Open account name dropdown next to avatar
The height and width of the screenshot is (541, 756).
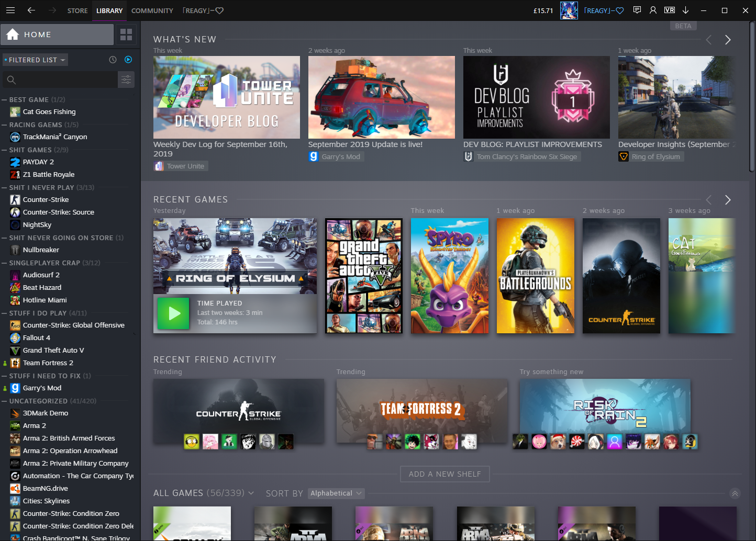tap(604, 10)
